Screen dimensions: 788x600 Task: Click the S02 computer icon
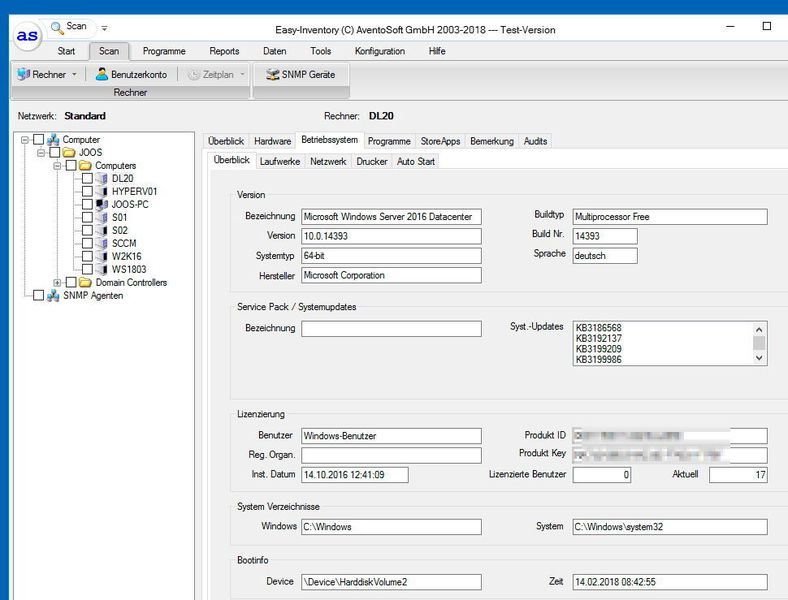pos(102,231)
